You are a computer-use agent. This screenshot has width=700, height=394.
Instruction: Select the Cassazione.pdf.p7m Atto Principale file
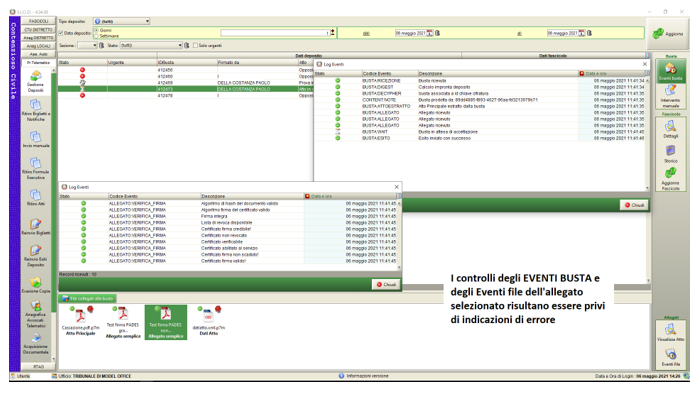80,322
